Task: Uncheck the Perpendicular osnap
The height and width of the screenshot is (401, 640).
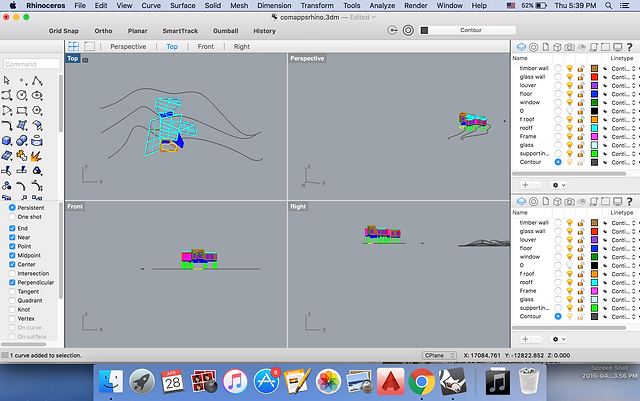Action: 12,282
